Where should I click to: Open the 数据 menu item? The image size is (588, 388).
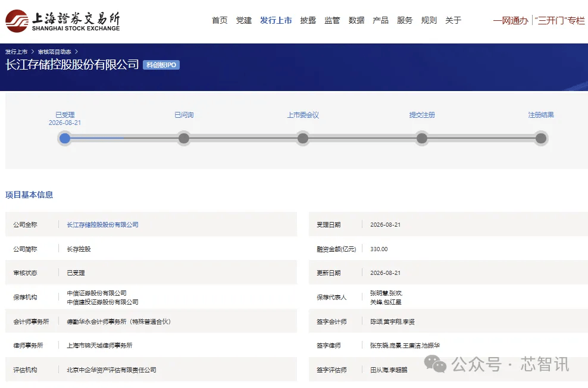[x=356, y=20]
